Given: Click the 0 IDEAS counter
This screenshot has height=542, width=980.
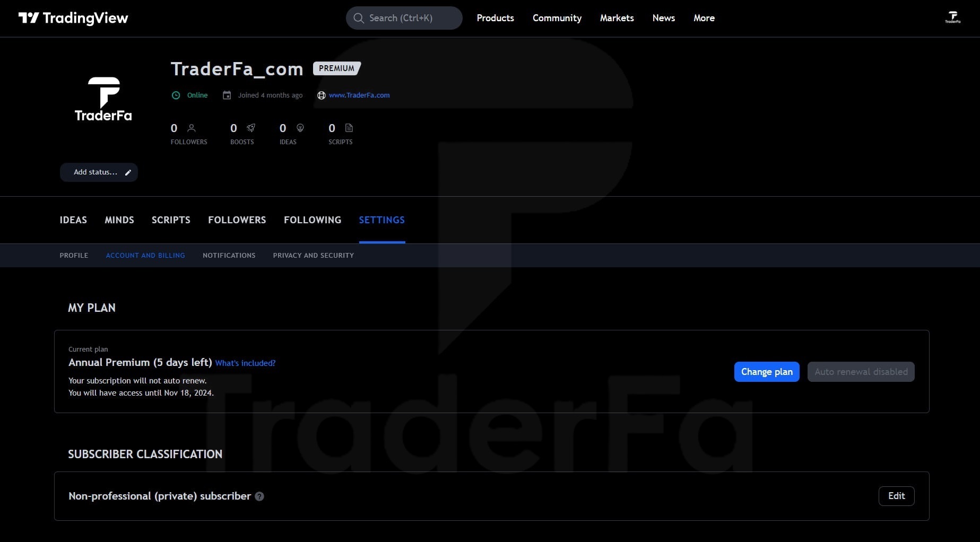Looking at the screenshot, I should [x=291, y=134].
